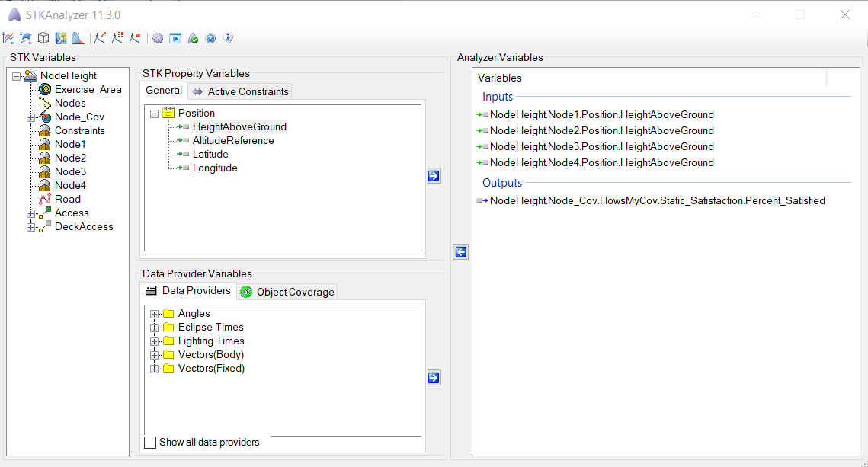Switch to the Active Constraints tab
The image size is (868, 467).
(240, 91)
